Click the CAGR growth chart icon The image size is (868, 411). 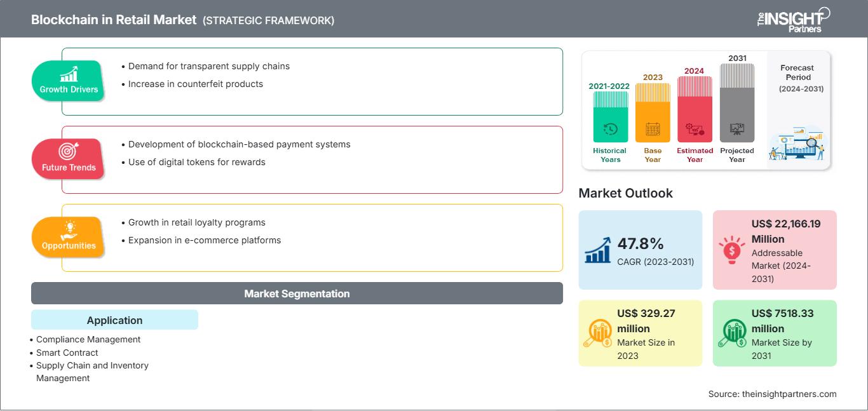(x=598, y=250)
